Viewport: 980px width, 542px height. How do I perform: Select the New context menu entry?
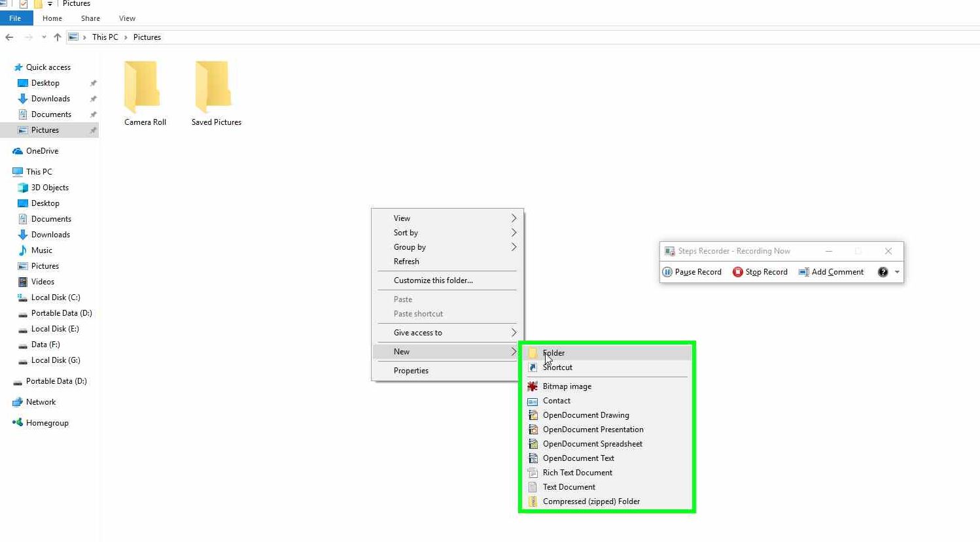(x=447, y=352)
